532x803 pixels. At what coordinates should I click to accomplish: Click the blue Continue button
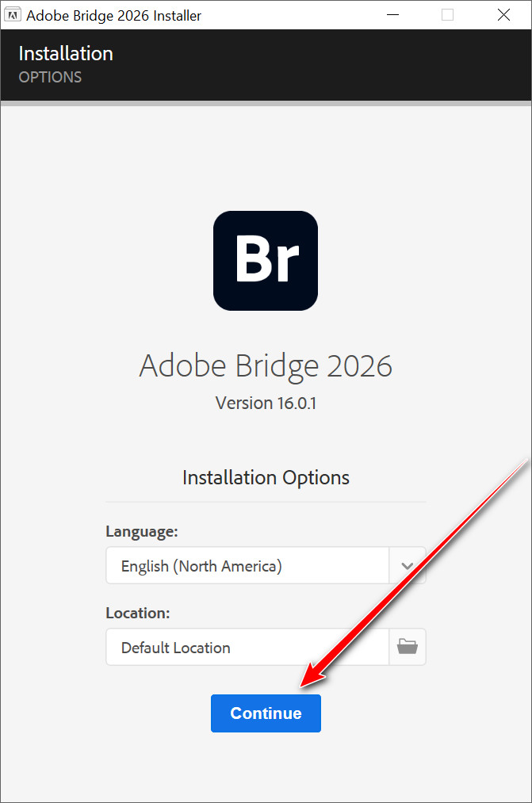coord(266,713)
